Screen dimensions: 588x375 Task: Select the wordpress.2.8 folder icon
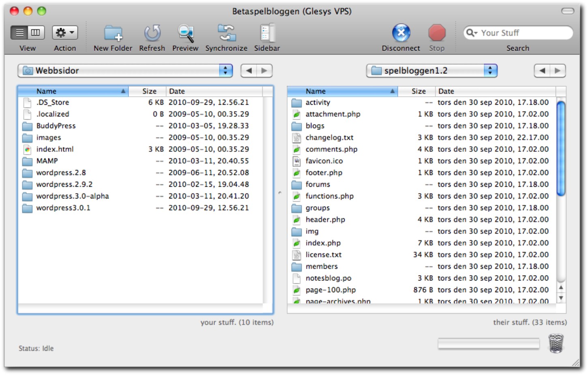pyautogui.click(x=27, y=173)
